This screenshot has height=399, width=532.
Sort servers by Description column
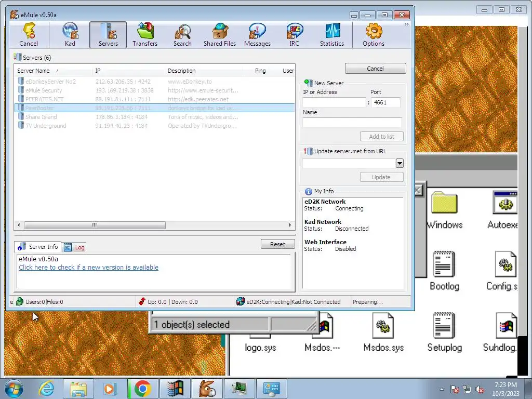204,71
